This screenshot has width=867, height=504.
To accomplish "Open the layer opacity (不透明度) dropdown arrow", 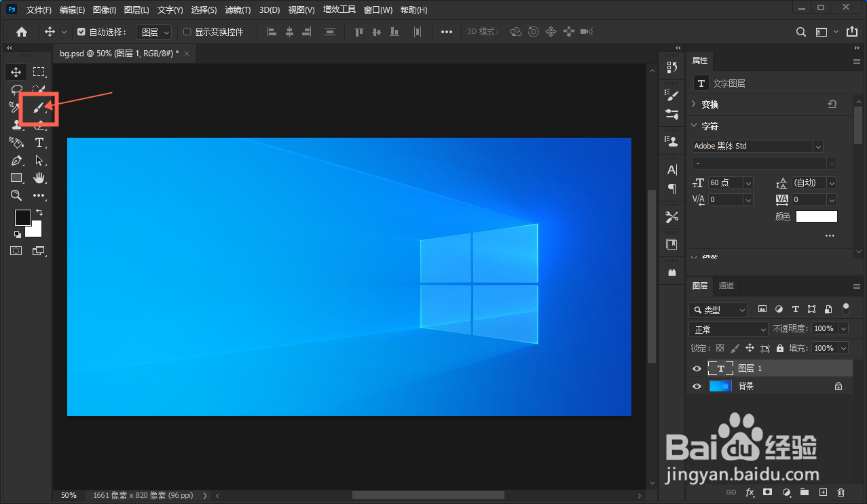I will [843, 328].
